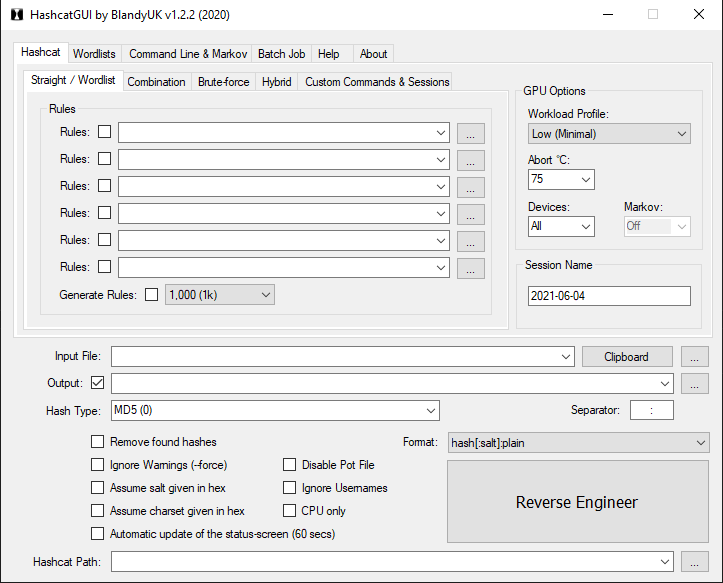Uncheck the Output checkbox
The width and height of the screenshot is (723, 583).
point(97,383)
